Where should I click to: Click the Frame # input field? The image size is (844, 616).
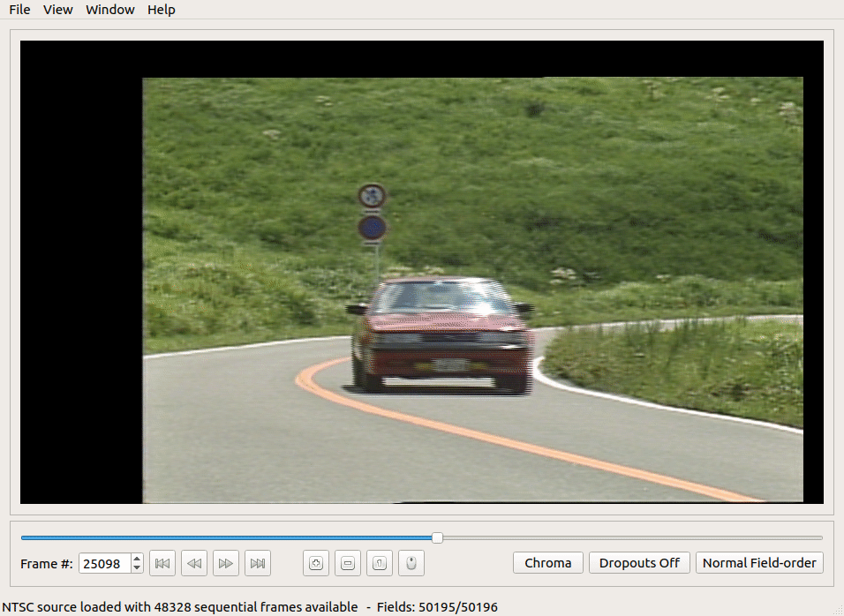104,563
